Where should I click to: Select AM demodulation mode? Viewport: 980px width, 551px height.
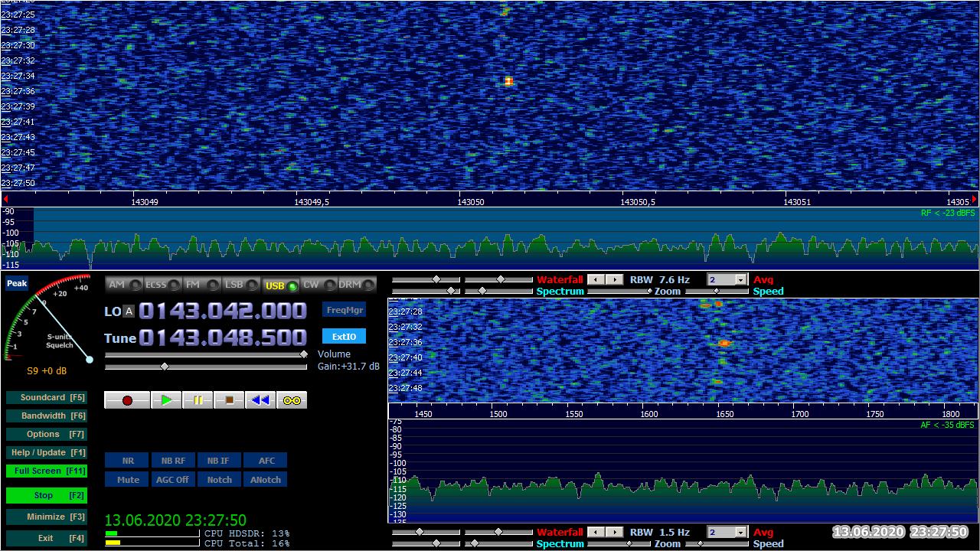click(125, 285)
